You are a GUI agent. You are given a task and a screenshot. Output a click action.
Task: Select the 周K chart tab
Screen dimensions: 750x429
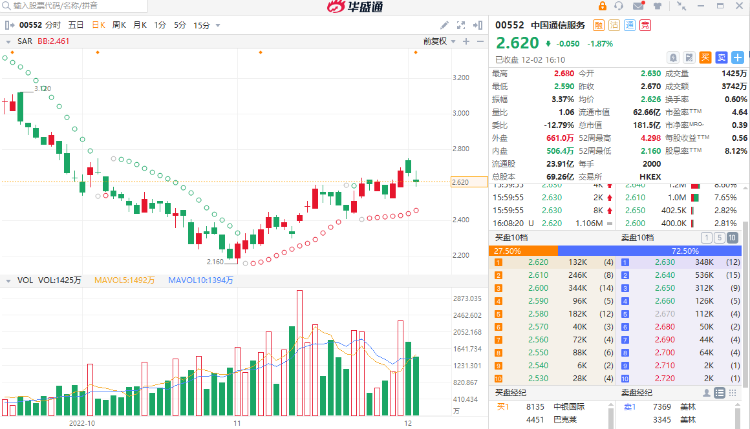[119, 25]
